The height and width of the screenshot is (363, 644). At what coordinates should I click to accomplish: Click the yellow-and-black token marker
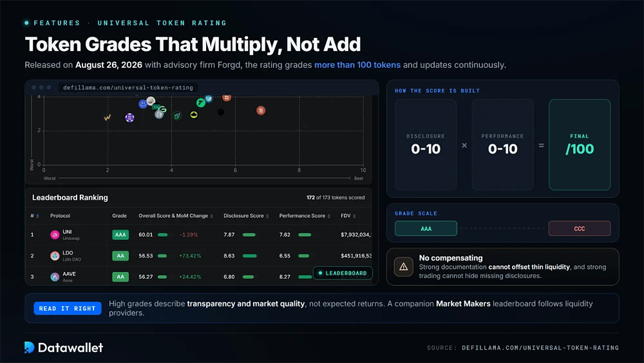click(x=194, y=115)
